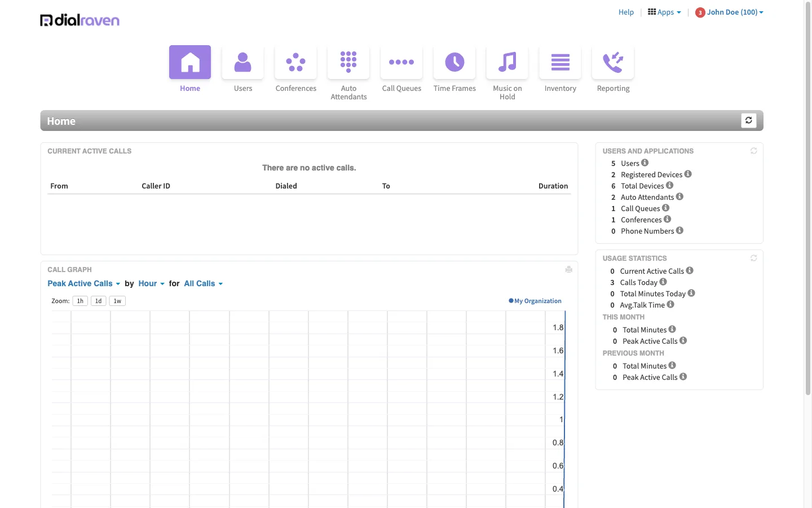The image size is (812, 508).
Task: Open the Users section icon
Action: pyautogui.click(x=243, y=62)
